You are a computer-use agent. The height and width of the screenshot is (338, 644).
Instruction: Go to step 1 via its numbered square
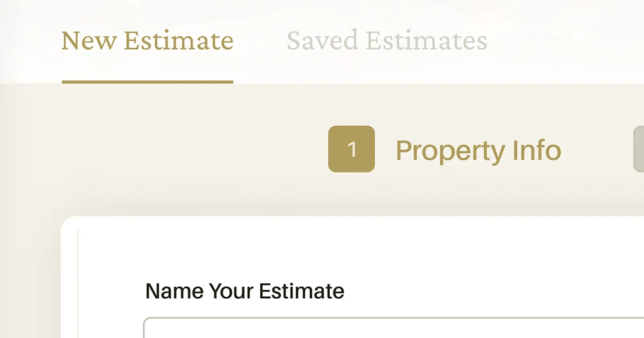(352, 149)
